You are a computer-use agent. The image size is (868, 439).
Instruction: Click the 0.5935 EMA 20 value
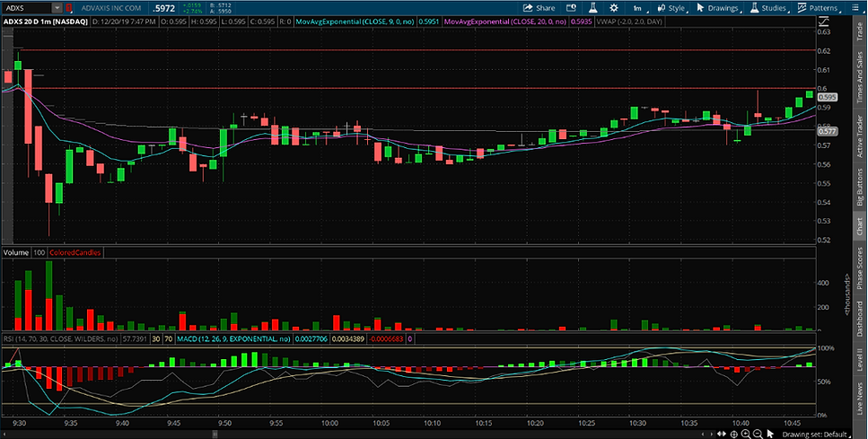click(x=580, y=22)
